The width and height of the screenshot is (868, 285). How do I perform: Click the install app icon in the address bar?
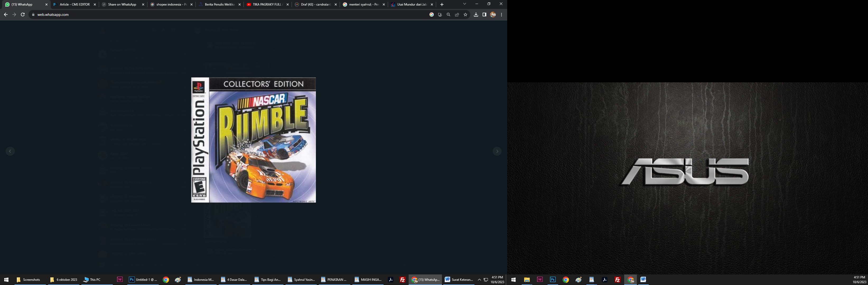pyautogui.click(x=440, y=15)
